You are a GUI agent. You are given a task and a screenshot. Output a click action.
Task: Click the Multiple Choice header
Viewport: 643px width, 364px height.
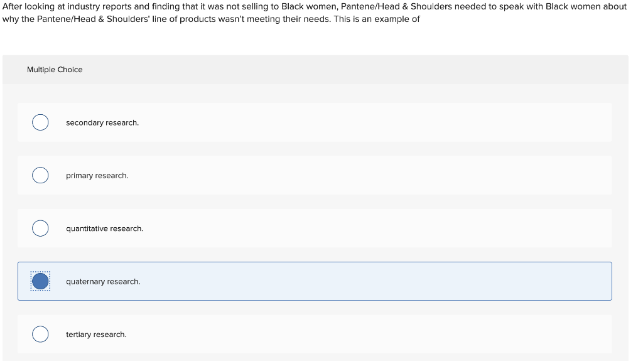click(55, 70)
